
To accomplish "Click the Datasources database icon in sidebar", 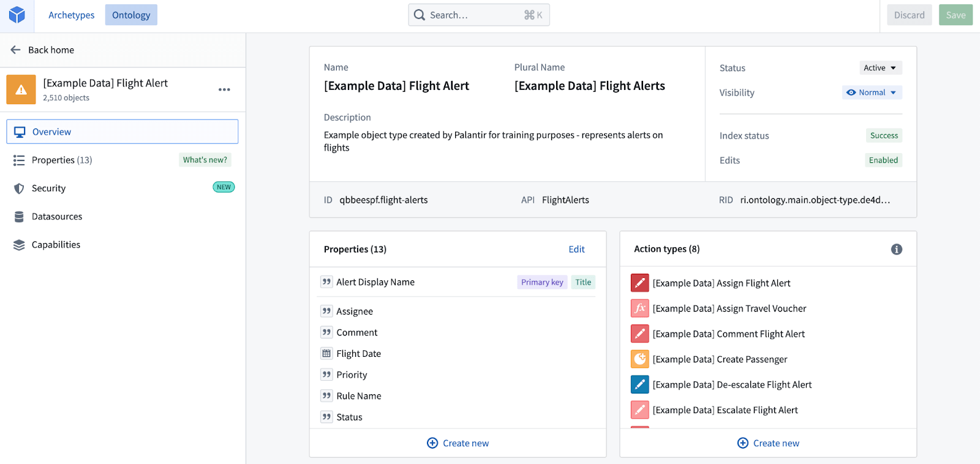I will [x=19, y=217].
